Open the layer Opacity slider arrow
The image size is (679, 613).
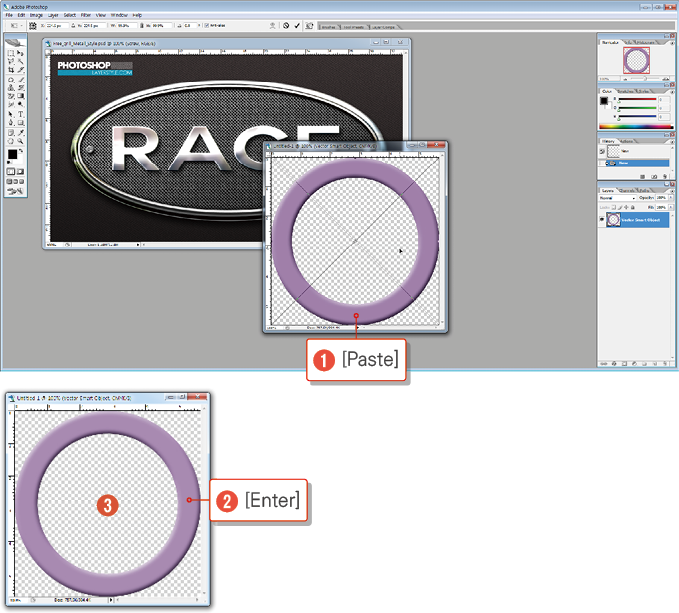(x=671, y=198)
